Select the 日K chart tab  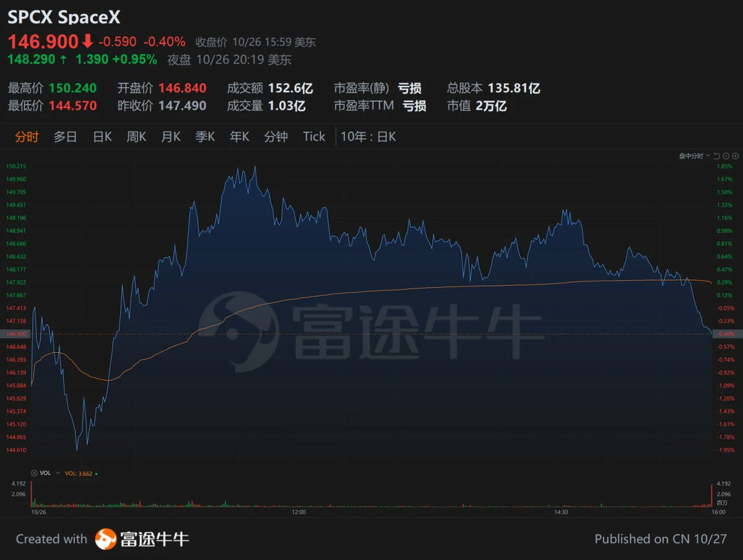(x=102, y=137)
